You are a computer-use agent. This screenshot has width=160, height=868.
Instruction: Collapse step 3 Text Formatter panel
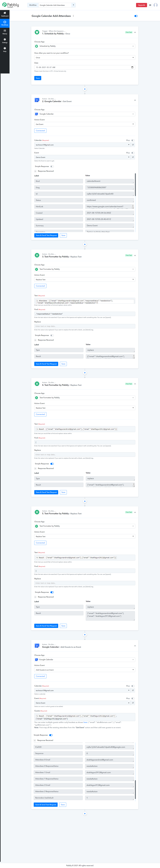click(x=135, y=255)
